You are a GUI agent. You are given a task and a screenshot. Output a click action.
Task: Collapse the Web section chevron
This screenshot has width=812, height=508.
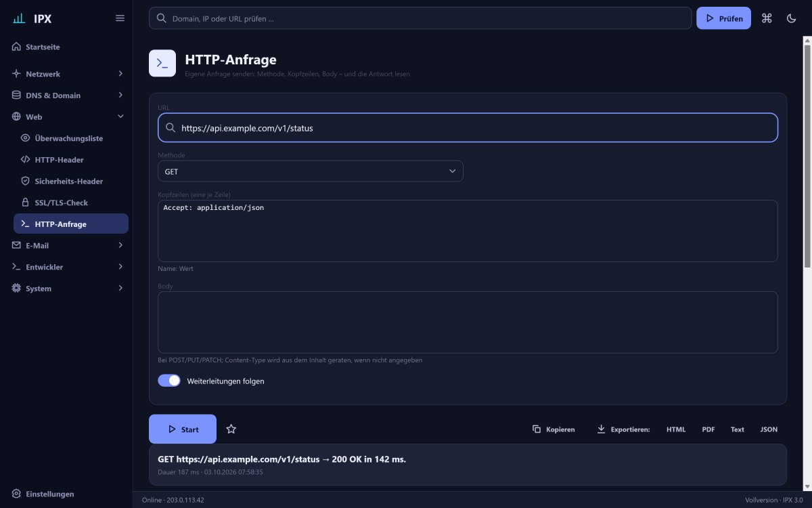[x=120, y=117]
